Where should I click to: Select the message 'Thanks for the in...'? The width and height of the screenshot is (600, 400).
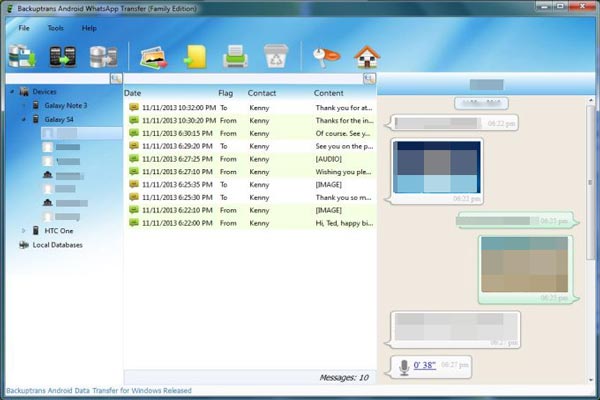(250, 121)
